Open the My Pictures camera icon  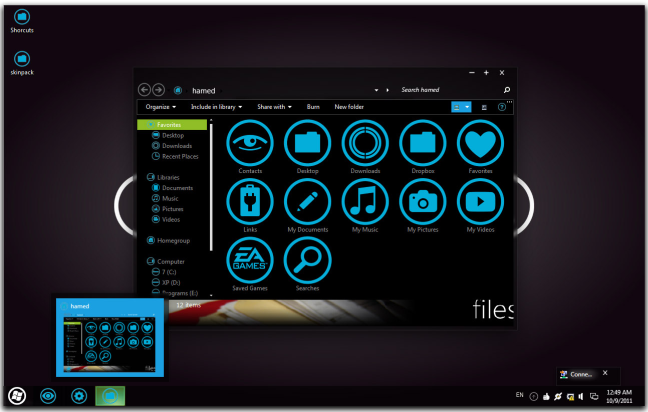click(x=422, y=202)
